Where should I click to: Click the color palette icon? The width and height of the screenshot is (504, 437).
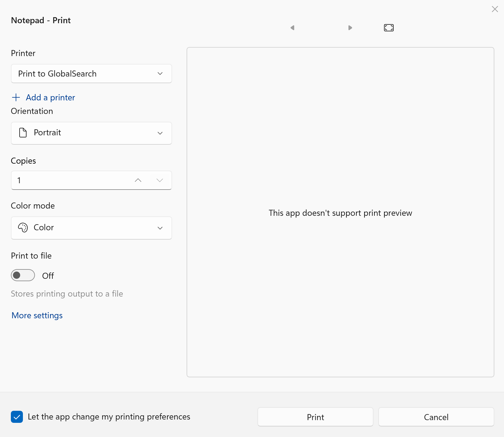pyautogui.click(x=23, y=228)
